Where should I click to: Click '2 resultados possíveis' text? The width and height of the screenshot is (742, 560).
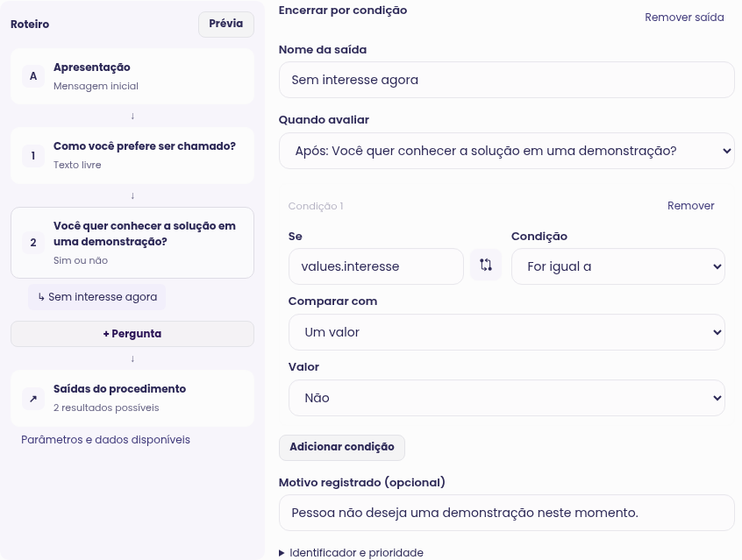106,408
